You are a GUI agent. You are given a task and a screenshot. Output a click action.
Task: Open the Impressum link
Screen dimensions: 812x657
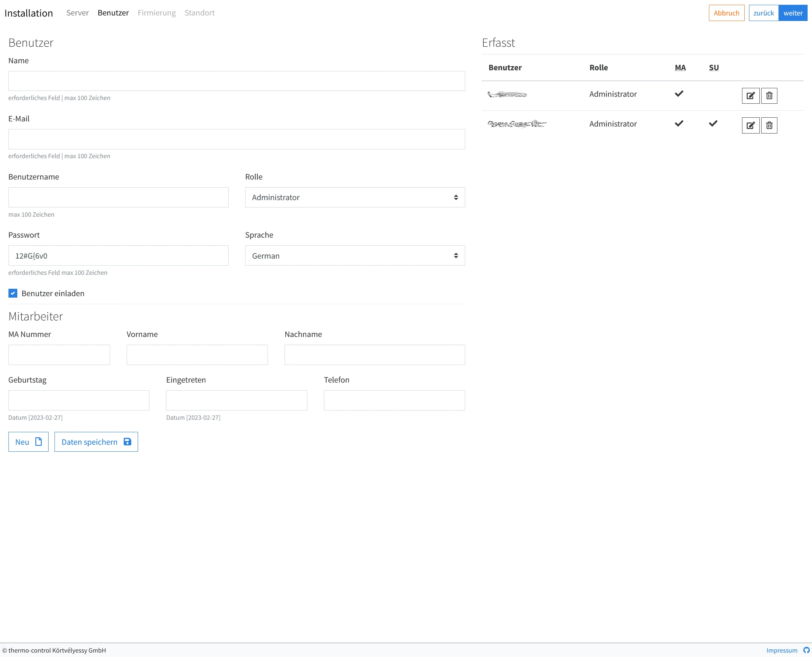[x=782, y=650]
